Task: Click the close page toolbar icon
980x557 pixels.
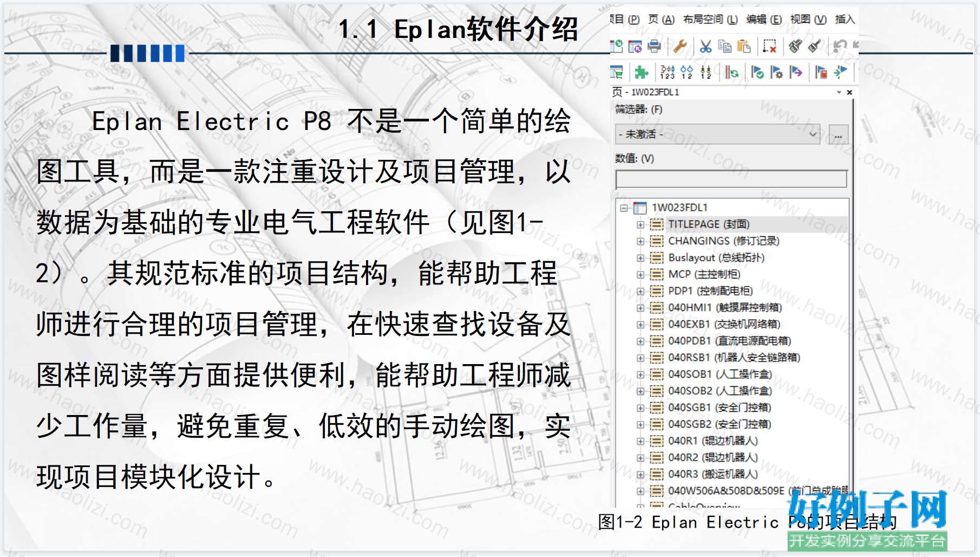Action: [635, 47]
